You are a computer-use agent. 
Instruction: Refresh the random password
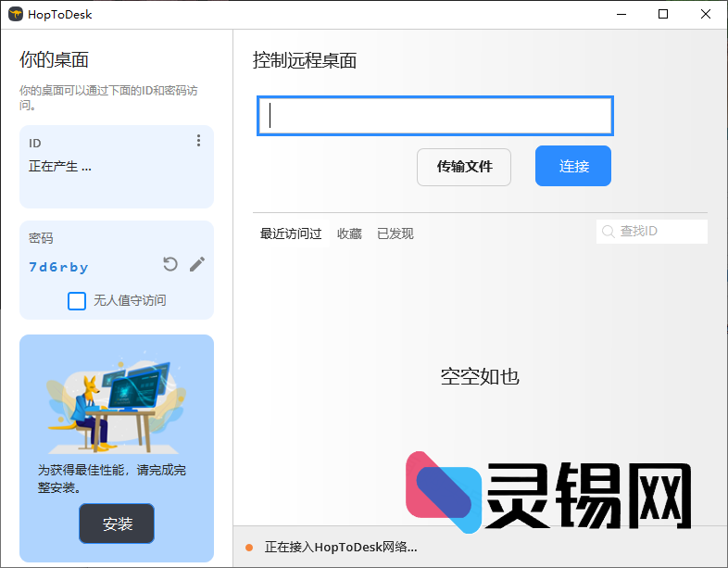pos(170,264)
